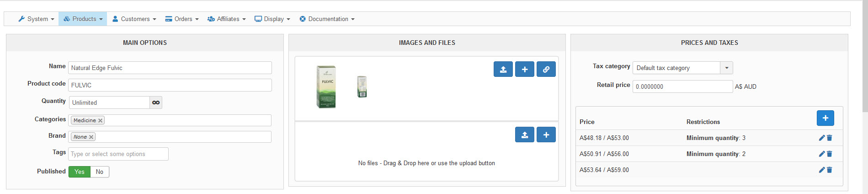This screenshot has height=194, width=868.
Task: Remove the None brand tag
Action: (x=91, y=137)
